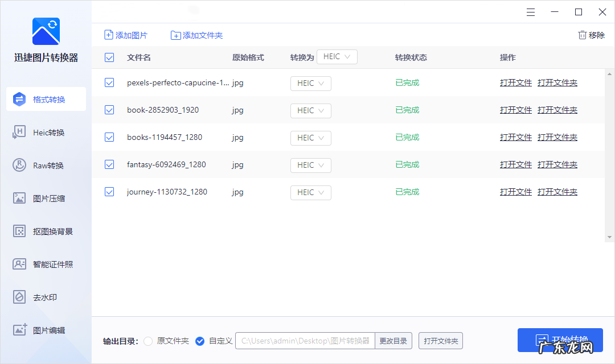Viewport: 615px width, 364px height.
Task: Open the HEIC format dropdown in header
Action: [337, 57]
